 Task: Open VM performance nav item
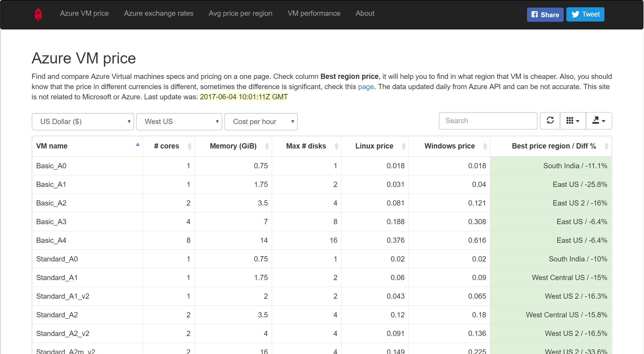click(314, 13)
